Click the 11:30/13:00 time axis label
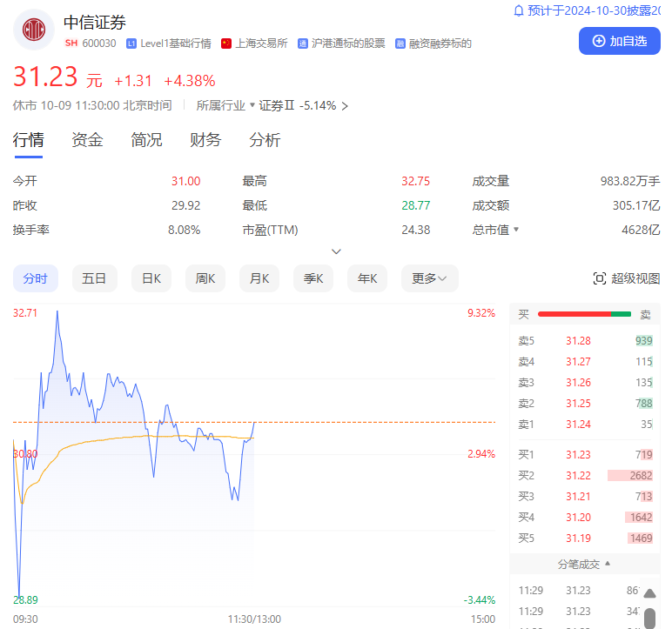The width and height of the screenshot is (672, 629). 254,619
